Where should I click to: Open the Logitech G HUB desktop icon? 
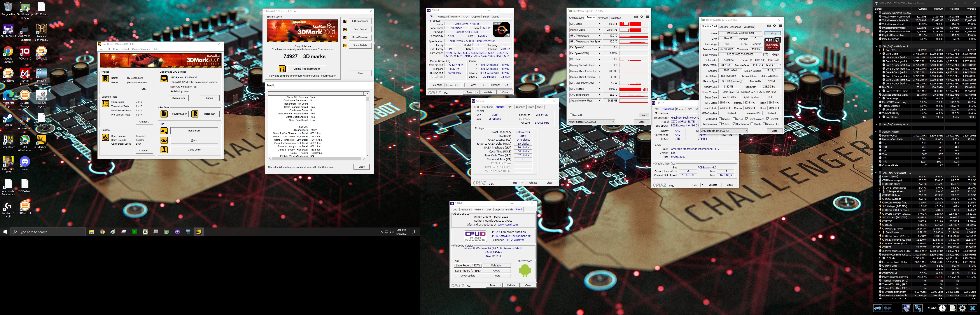(x=8, y=209)
